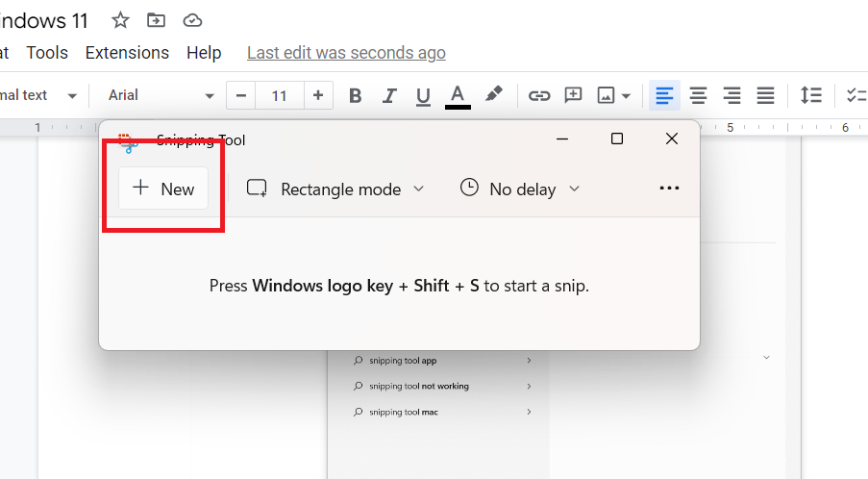This screenshot has width=868, height=479.
Task: Open line and paragraph spacing options
Action: click(x=811, y=95)
